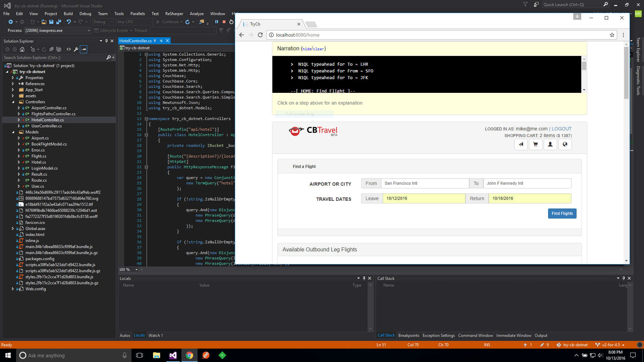Viewport: 644px width, 362px height.
Task: Click the Save disk icon in toolbar
Action: pos(51,22)
